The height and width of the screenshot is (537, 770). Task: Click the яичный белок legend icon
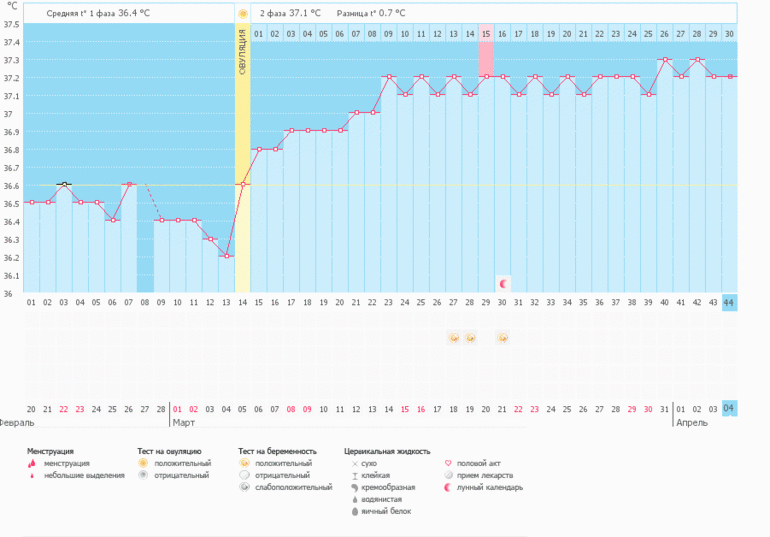pyautogui.click(x=355, y=511)
